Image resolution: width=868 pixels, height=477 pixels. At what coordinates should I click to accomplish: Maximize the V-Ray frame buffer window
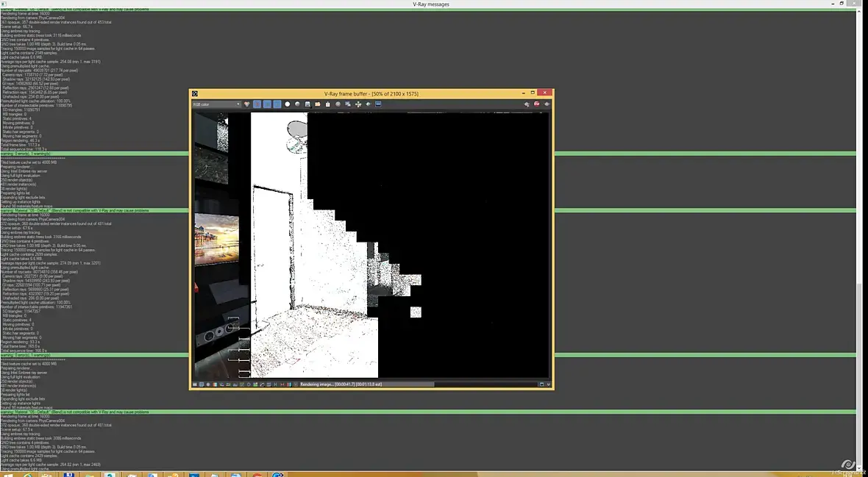click(533, 93)
